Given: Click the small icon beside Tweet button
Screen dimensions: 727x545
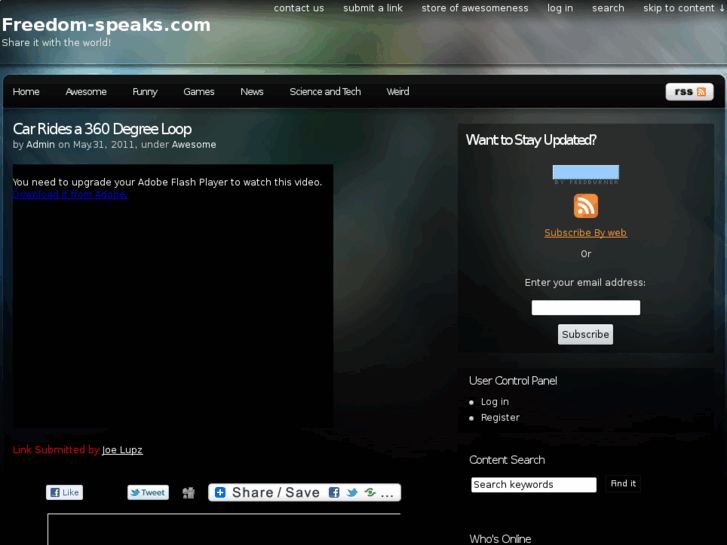Looking at the screenshot, I should pos(188,493).
